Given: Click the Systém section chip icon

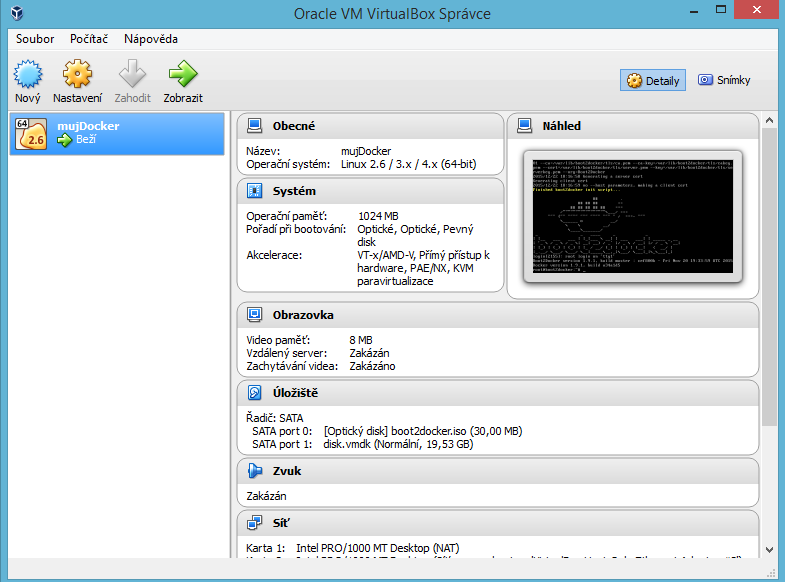Looking at the screenshot, I should click(x=254, y=191).
